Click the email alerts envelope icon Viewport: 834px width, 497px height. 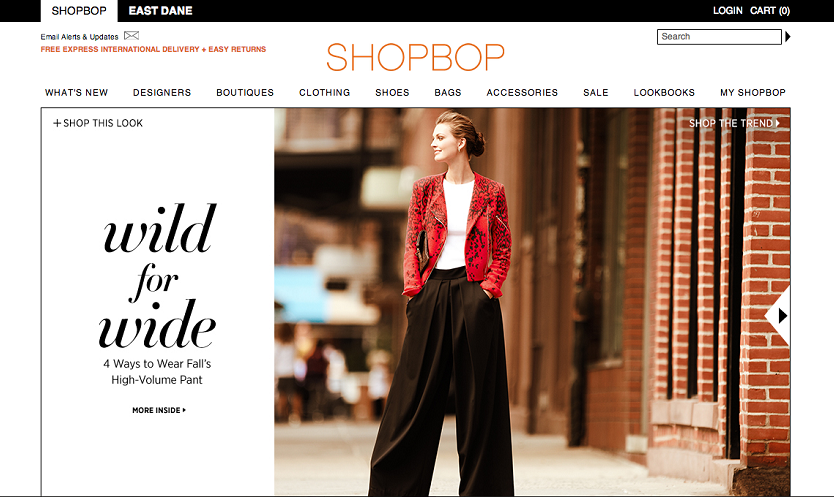(131, 36)
